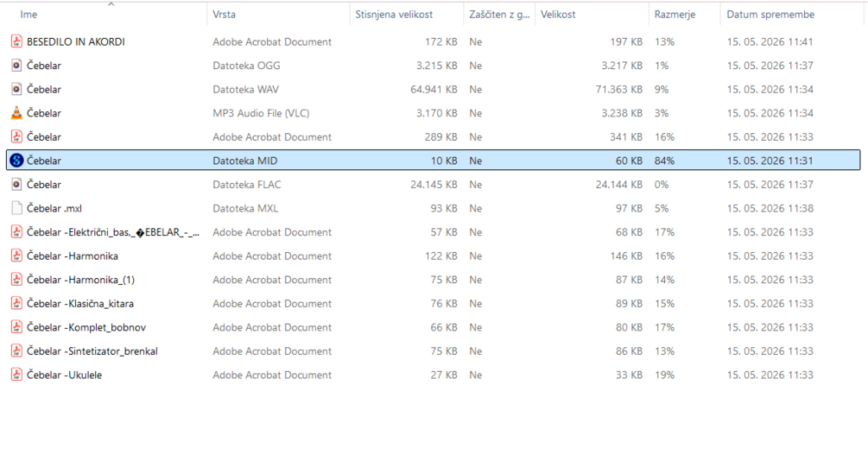Click size value 60 KB
This screenshot has width=868, height=467.
[x=629, y=161]
